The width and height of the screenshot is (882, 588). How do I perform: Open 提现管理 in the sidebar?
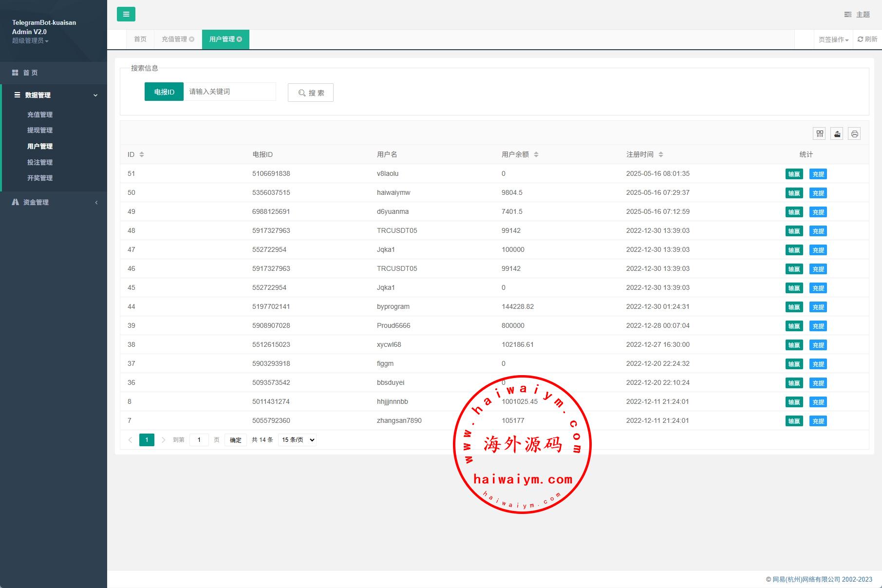point(40,130)
